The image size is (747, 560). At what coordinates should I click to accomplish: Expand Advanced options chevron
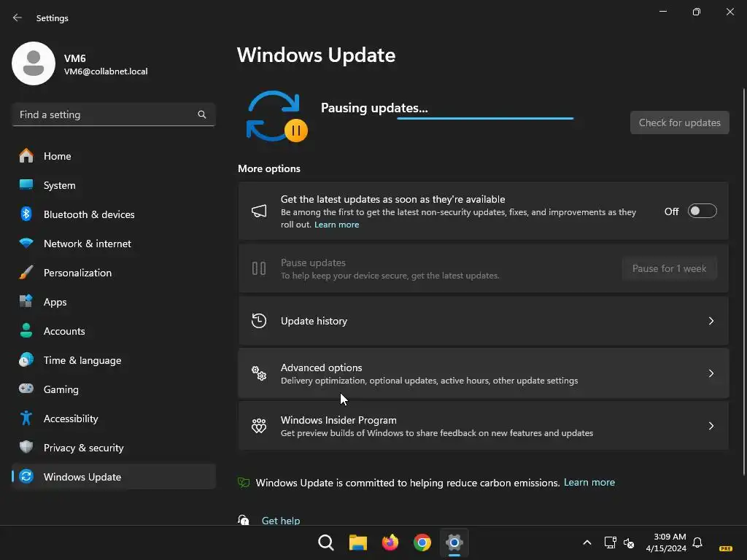(x=711, y=373)
